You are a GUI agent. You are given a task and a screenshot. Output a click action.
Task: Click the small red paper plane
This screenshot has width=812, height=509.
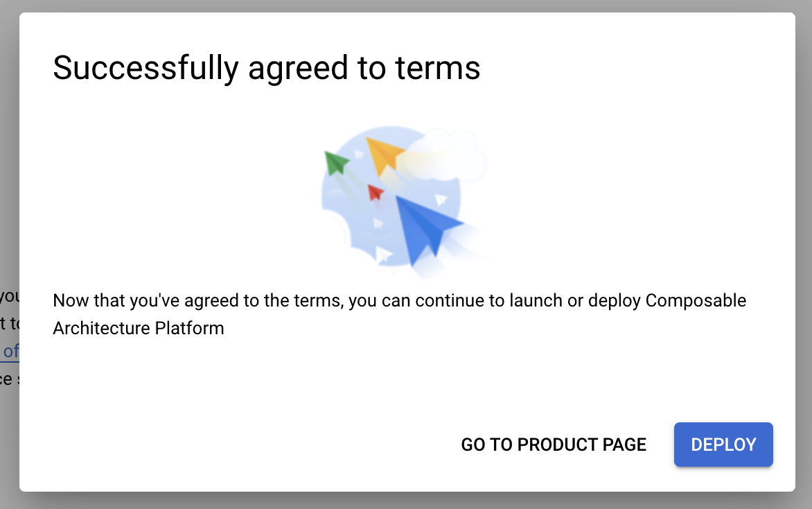tap(376, 191)
